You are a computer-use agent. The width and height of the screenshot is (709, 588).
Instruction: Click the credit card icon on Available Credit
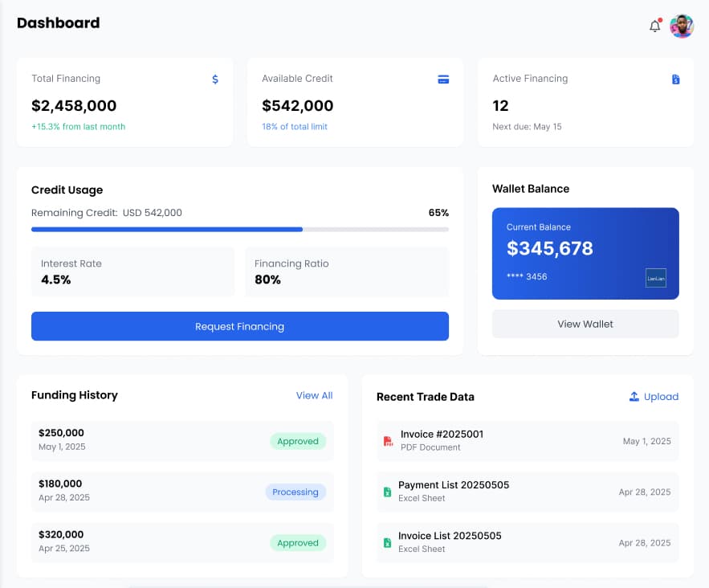point(443,80)
